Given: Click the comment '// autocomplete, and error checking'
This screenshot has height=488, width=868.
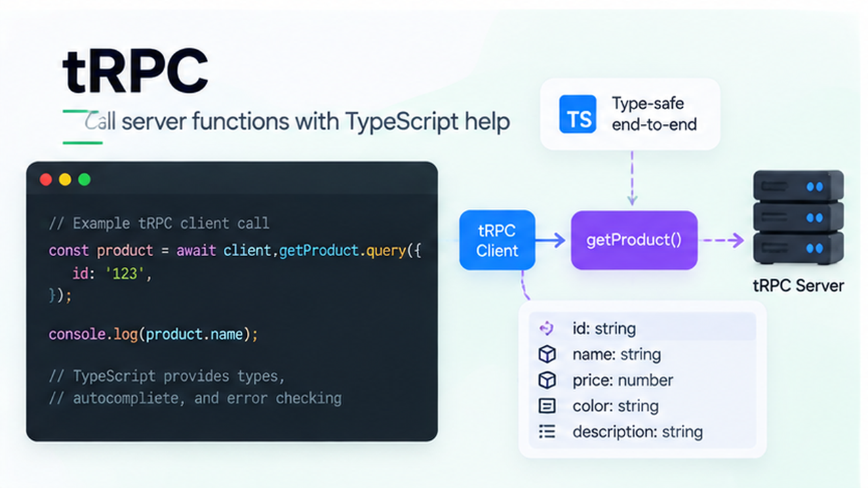Looking at the screenshot, I should 195,399.
